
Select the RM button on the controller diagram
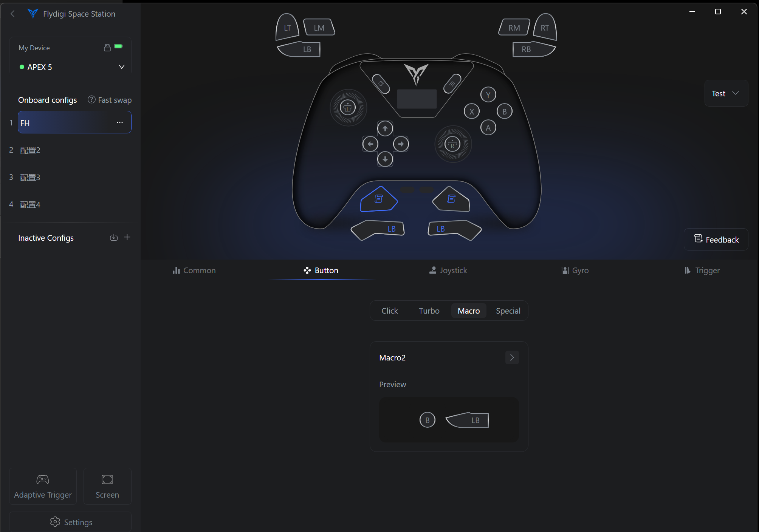pos(514,28)
